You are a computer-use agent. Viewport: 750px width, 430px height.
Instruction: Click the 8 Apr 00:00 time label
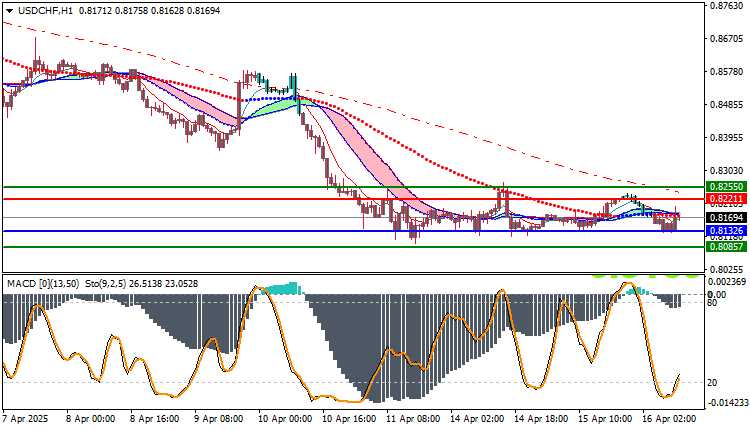(x=90, y=419)
